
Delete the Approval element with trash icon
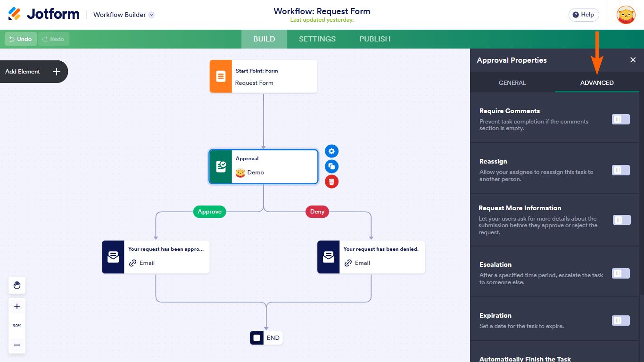[x=332, y=181]
